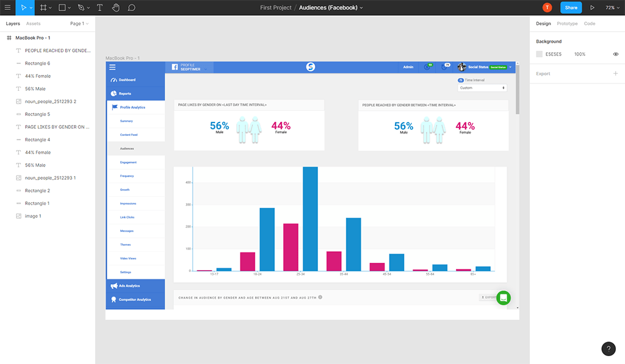Click the people figures in People Reached card
Viewport: 625px width, 364px height.
(433, 130)
